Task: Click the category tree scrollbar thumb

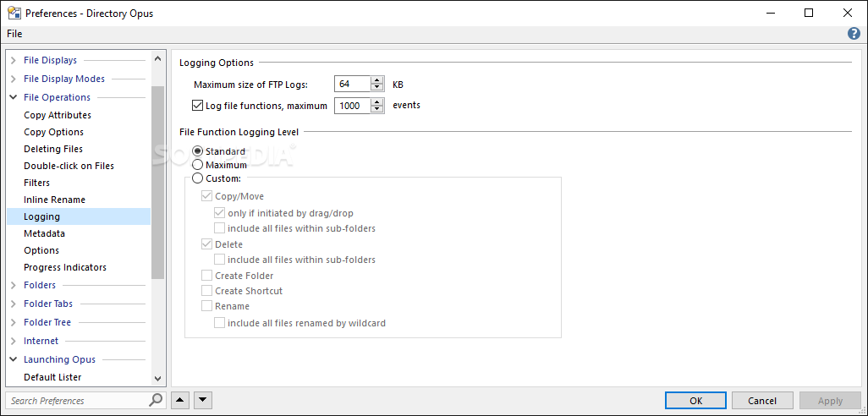Action: [157, 183]
